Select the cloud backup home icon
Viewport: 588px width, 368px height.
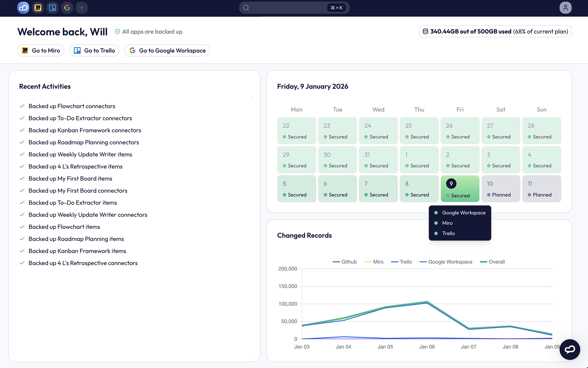point(23,7)
